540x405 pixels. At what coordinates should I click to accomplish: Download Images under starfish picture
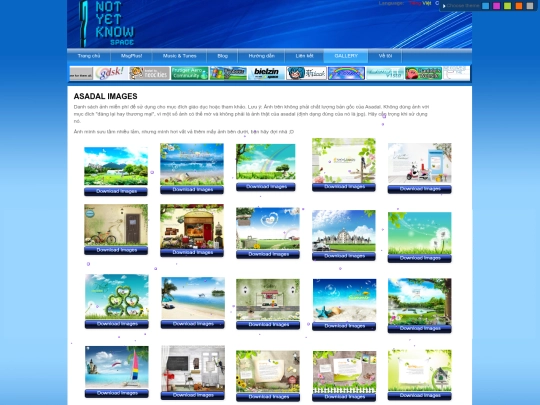[x=344, y=326]
